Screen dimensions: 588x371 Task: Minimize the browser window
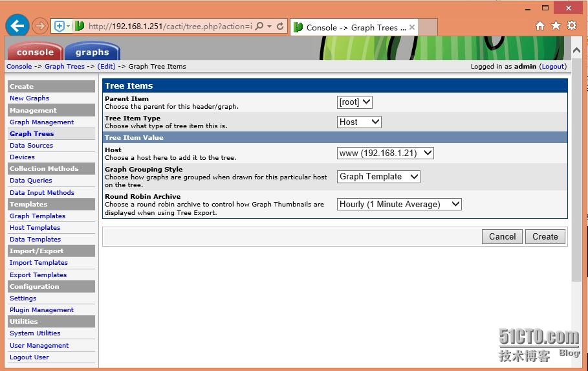click(528, 8)
